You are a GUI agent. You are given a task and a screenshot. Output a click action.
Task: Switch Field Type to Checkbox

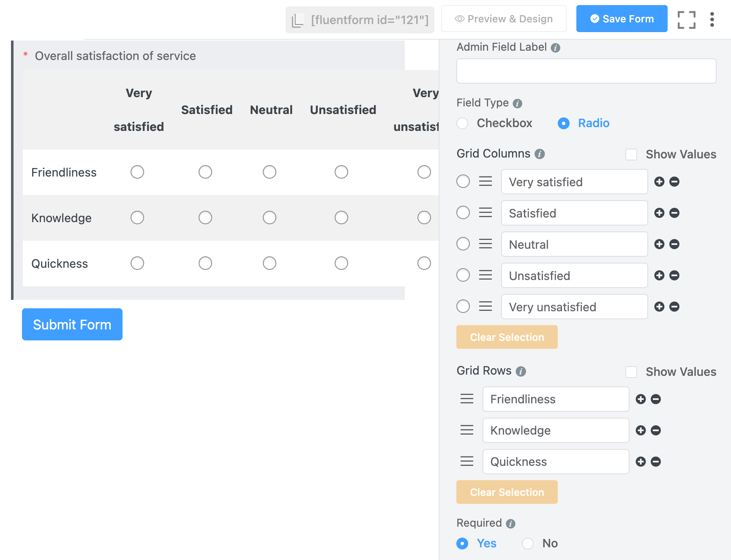tap(462, 123)
